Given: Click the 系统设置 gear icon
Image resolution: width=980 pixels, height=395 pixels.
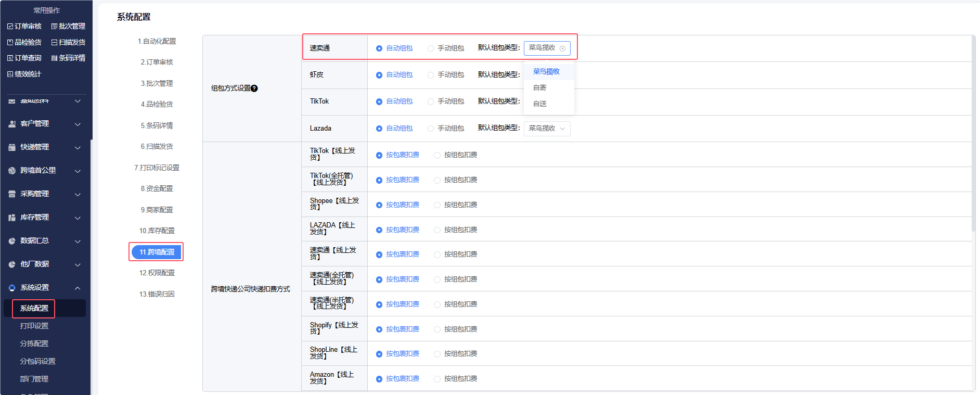Looking at the screenshot, I should [12, 288].
